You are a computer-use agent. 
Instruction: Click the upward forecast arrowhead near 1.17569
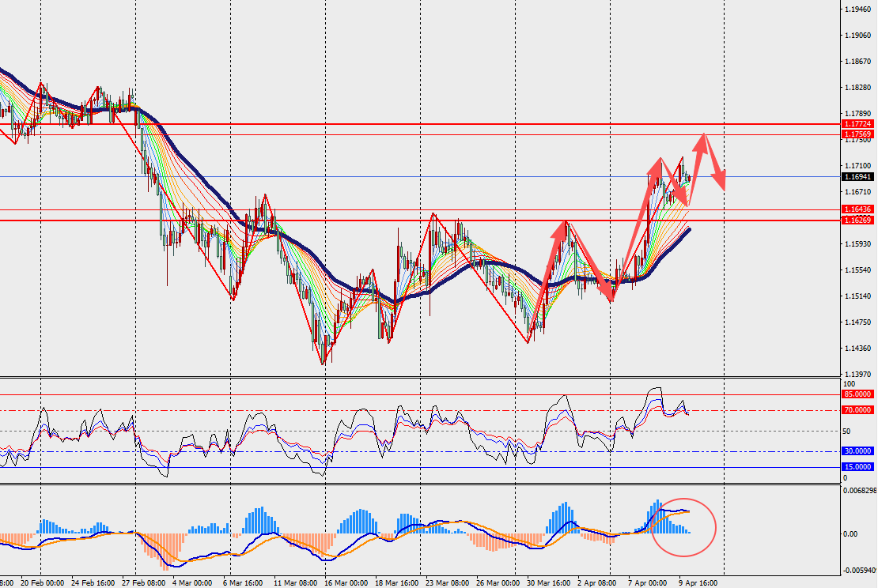(702, 138)
